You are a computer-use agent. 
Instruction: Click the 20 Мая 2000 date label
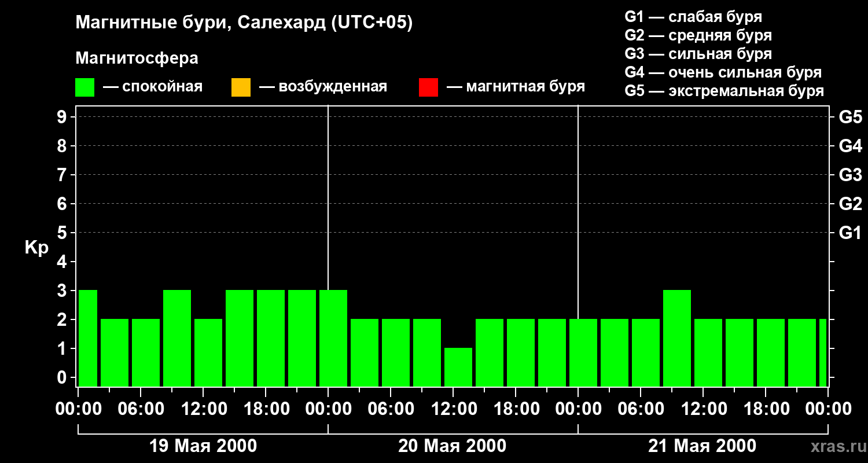(452, 446)
